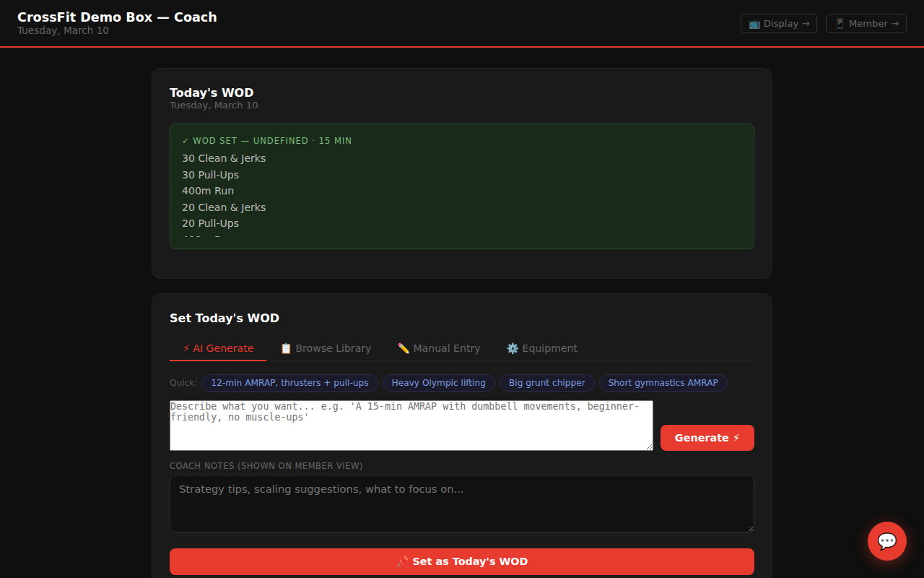924x578 pixels.
Task: Click the rocket icon on Set as Today's WOD
Action: pyautogui.click(x=402, y=561)
